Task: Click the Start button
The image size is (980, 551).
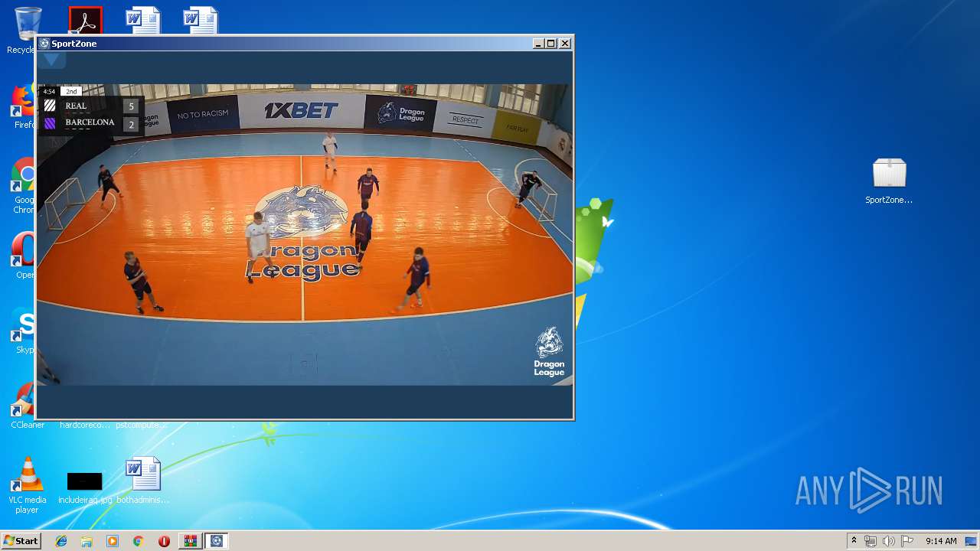Action: 21,541
